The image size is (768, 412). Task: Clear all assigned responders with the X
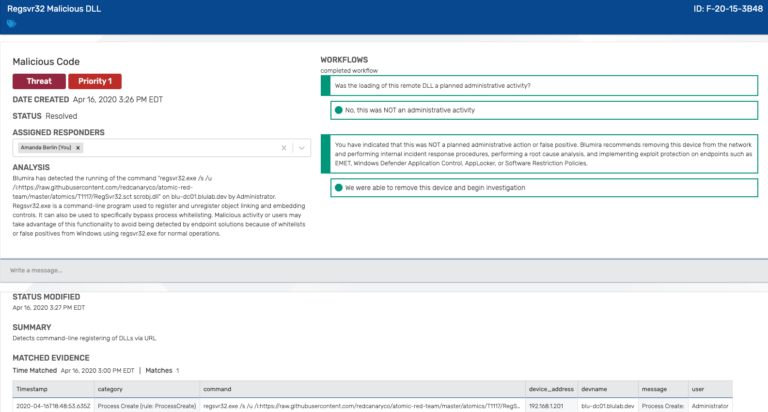point(284,148)
